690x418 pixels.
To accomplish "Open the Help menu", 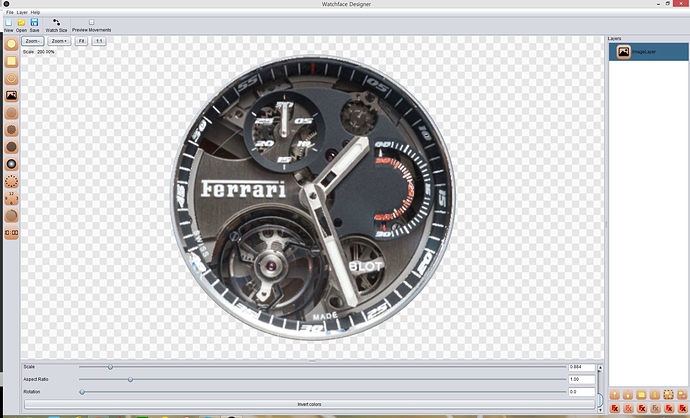I will pyautogui.click(x=35, y=12).
